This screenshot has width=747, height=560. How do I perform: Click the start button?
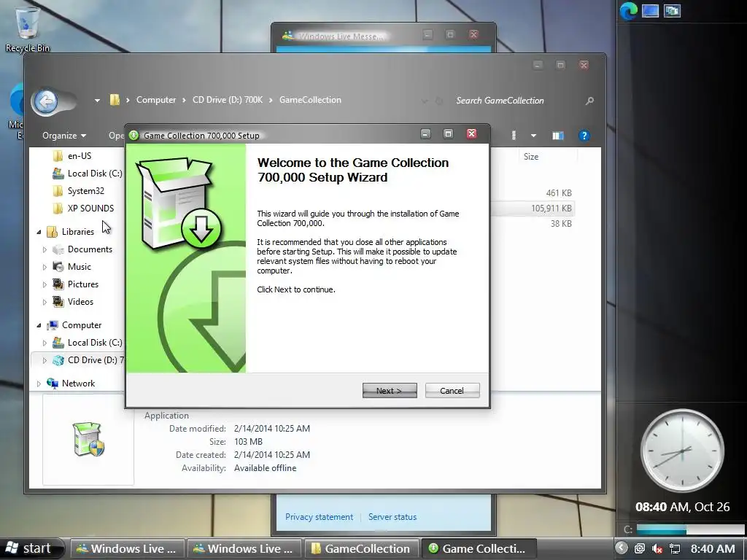pyautogui.click(x=32, y=548)
